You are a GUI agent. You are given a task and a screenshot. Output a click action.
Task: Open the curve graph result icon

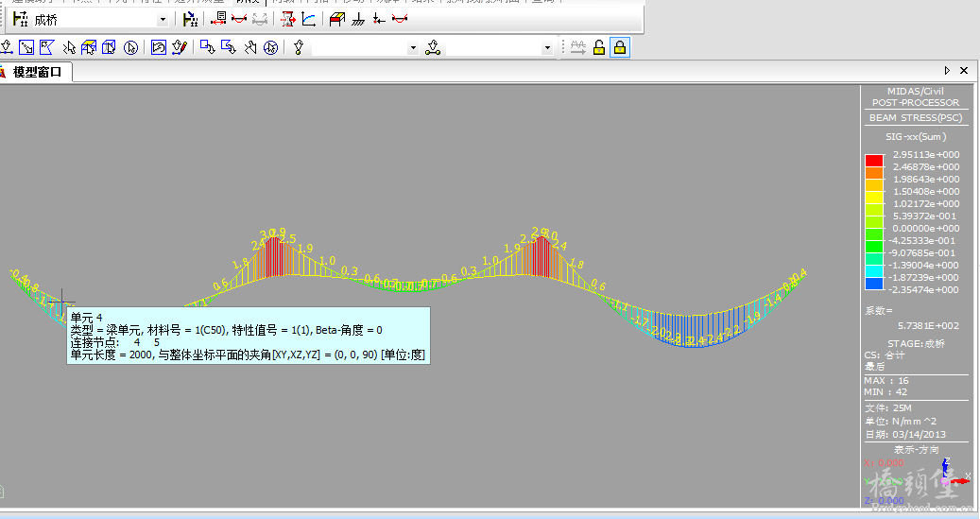309,20
